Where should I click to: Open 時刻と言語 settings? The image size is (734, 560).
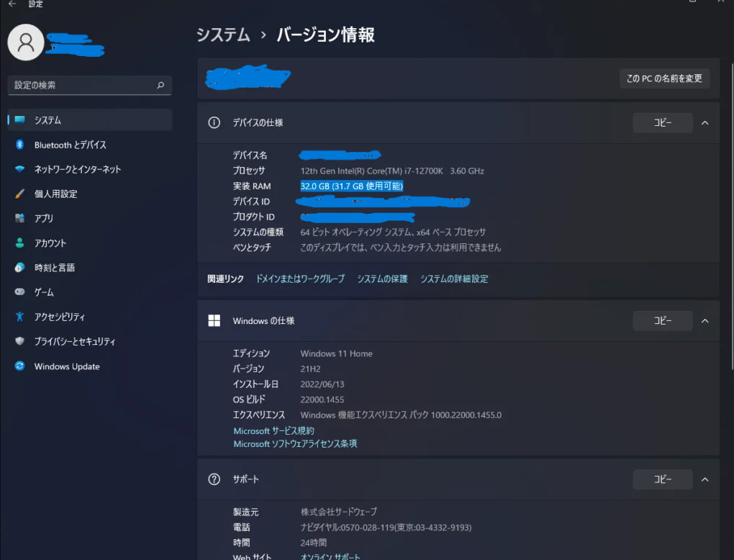90,267
